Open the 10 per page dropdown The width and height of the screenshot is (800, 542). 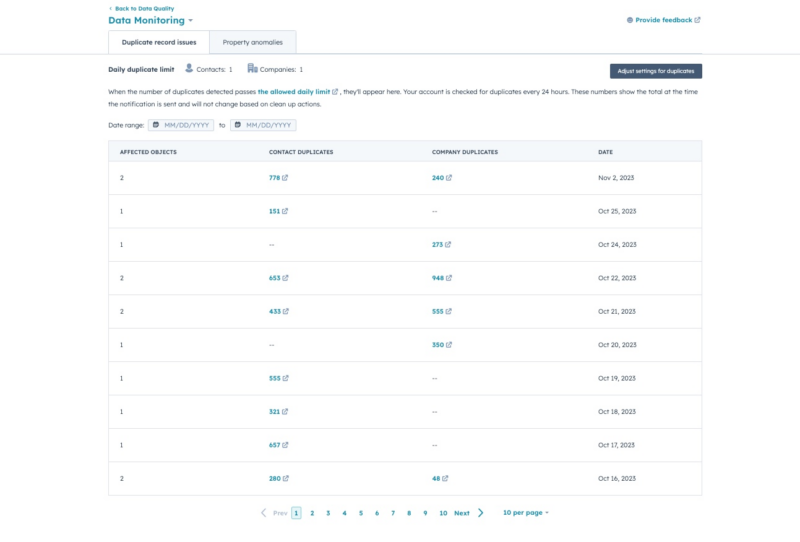(x=526, y=512)
